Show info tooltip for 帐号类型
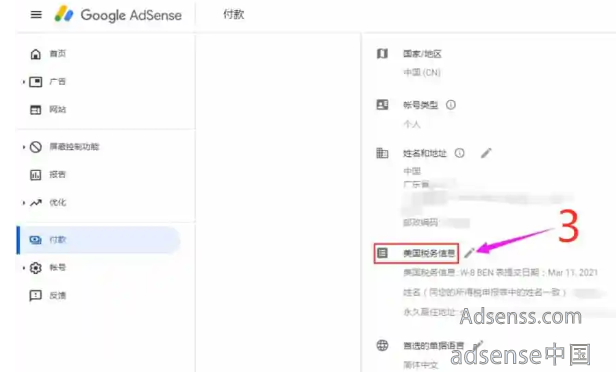Viewport: 616px width, 372px height. [451, 105]
